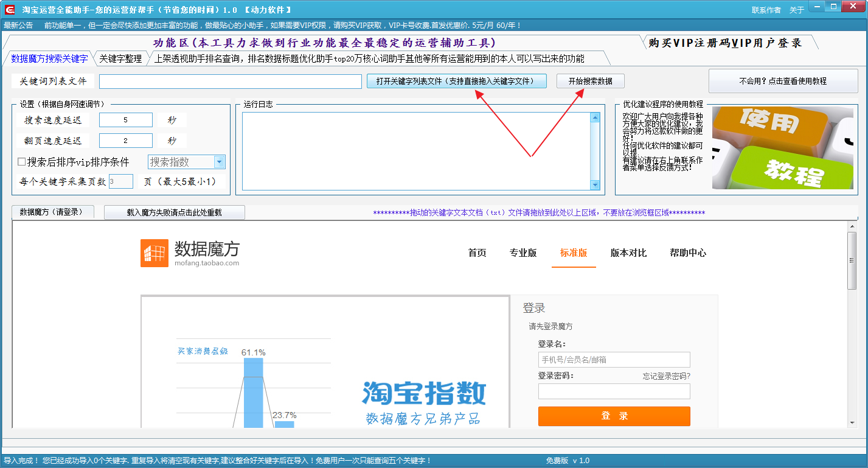Click the 翻页速度延迟 seconds field
This screenshot has height=468, width=868.
[126, 141]
